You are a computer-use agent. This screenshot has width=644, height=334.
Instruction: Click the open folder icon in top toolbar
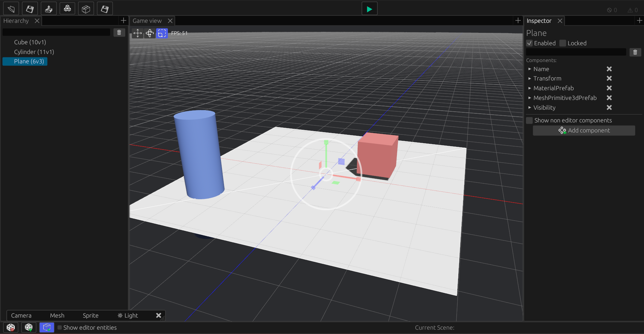pos(11,9)
